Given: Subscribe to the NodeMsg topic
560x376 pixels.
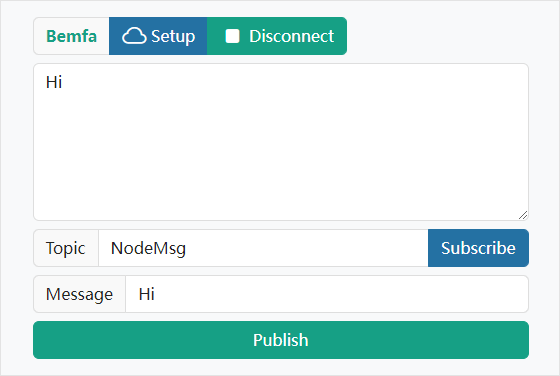Looking at the screenshot, I should 478,248.
